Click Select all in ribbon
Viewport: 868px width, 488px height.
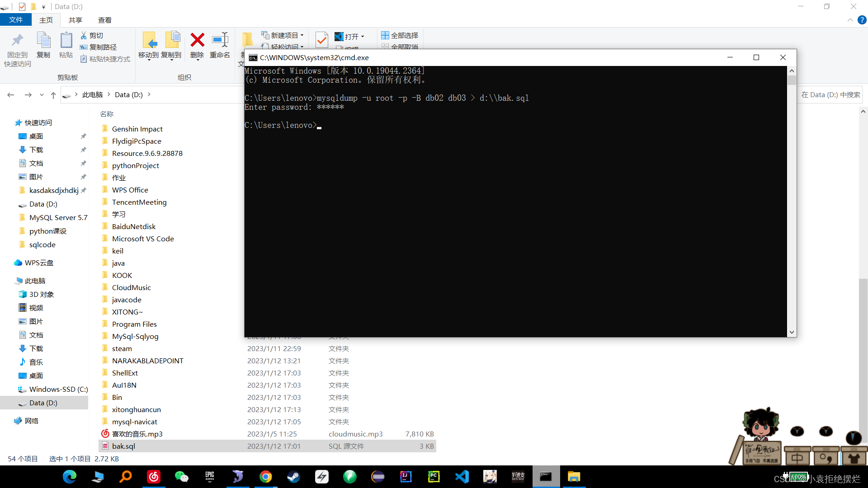click(400, 35)
